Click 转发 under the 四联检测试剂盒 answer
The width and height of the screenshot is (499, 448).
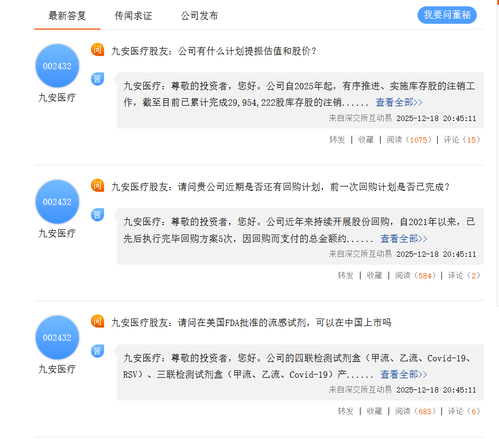(x=346, y=411)
